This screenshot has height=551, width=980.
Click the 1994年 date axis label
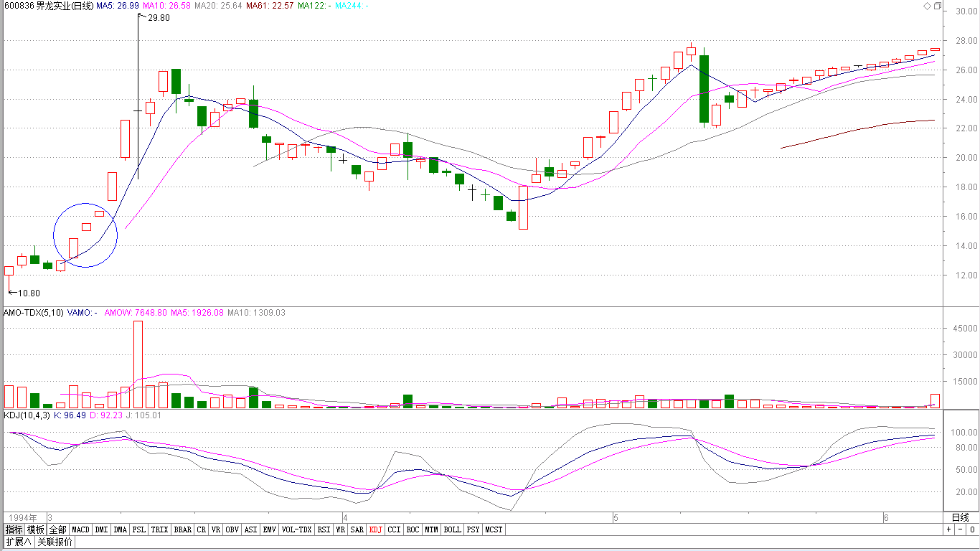point(21,517)
